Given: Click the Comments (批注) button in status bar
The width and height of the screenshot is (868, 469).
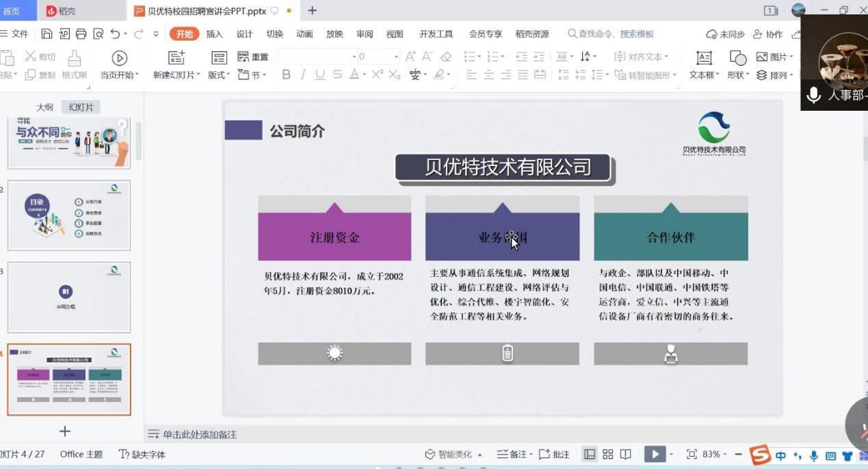Looking at the screenshot, I should pos(555,455).
